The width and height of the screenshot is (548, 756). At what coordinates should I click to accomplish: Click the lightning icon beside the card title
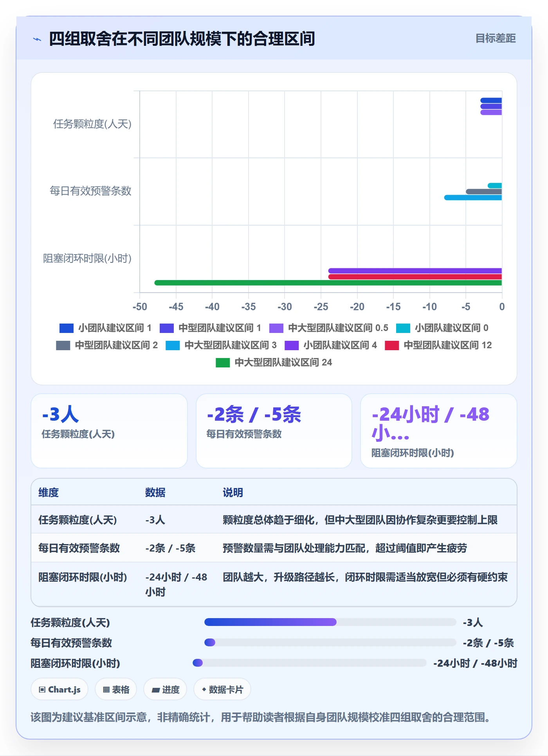tap(37, 39)
